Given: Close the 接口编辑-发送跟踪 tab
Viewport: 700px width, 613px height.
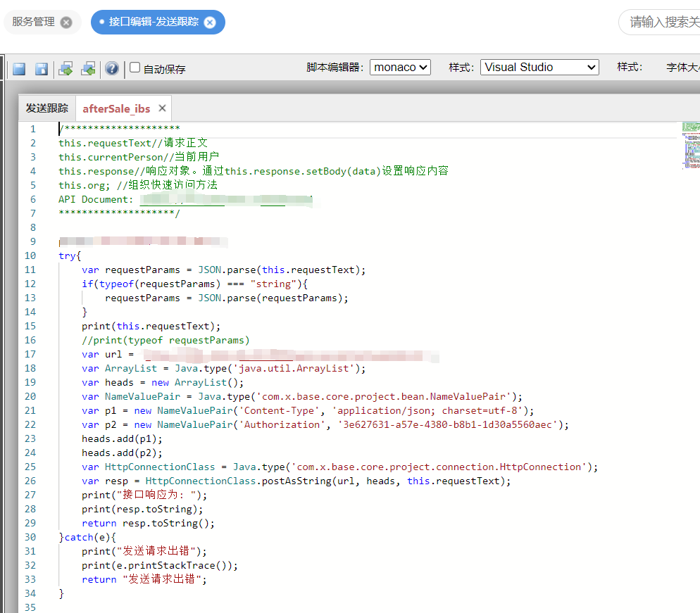Looking at the screenshot, I should [209, 23].
